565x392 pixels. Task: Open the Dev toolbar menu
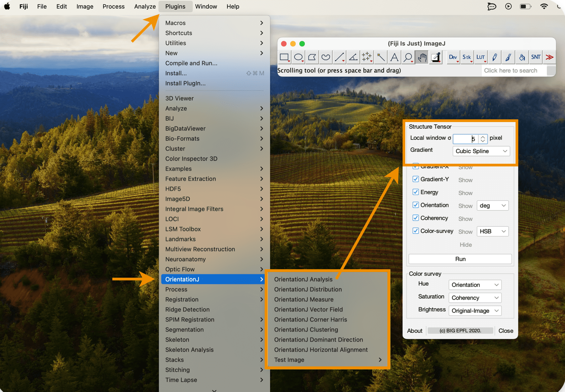(x=453, y=57)
